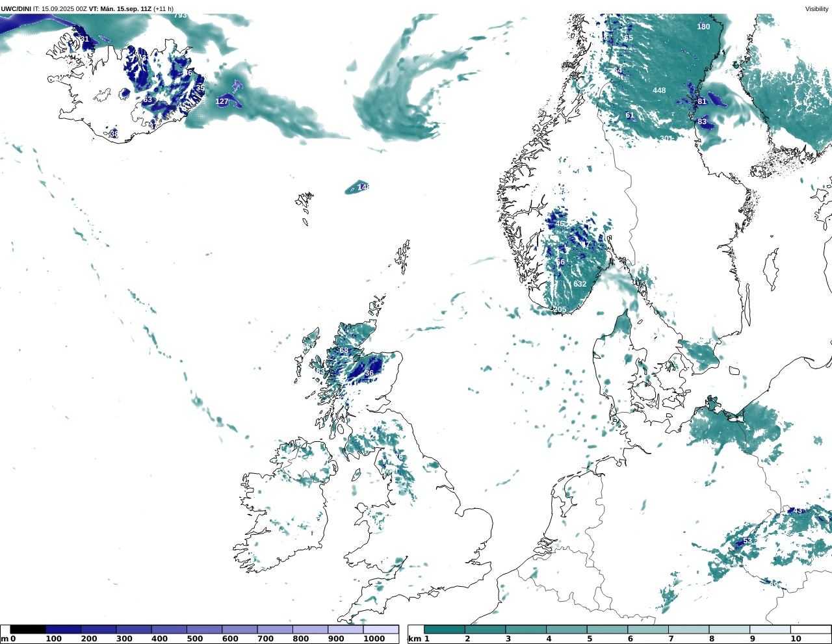Pick the 500–600 m purple-blue legend swatch
The height and width of the screenshot is (644, 832).
click(x=204, y=629)
